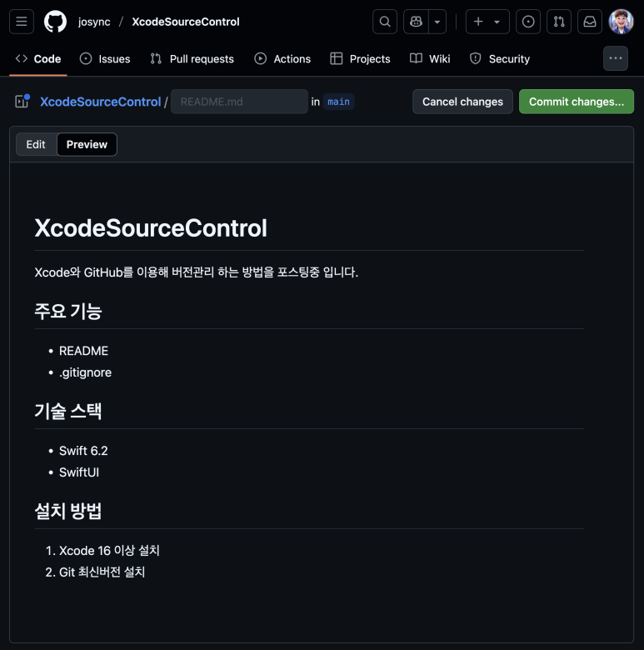
Task: Click the .gitignore list item
Action: [x=85, y=372]
